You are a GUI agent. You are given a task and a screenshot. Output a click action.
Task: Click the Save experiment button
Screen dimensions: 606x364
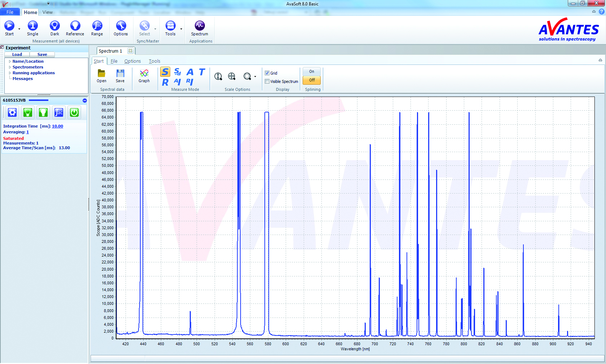(42, 55)
